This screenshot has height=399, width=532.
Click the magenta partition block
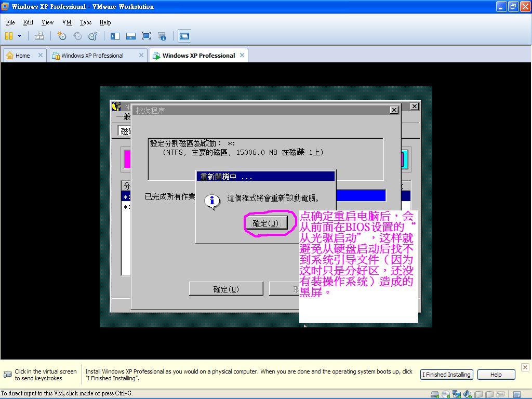click(x=127, y=159)
